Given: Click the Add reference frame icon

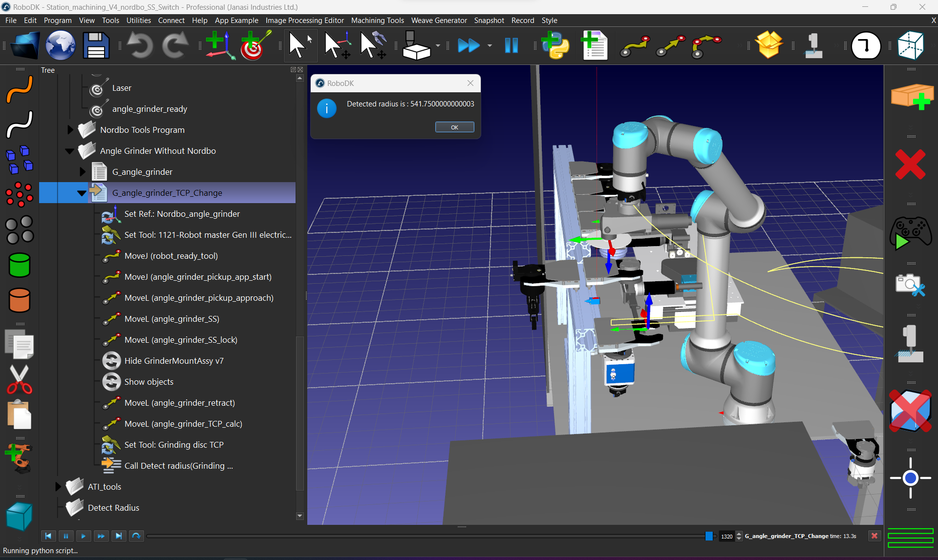Looking at the screenshot, I should pyautogui.click(x=219, y=46).
